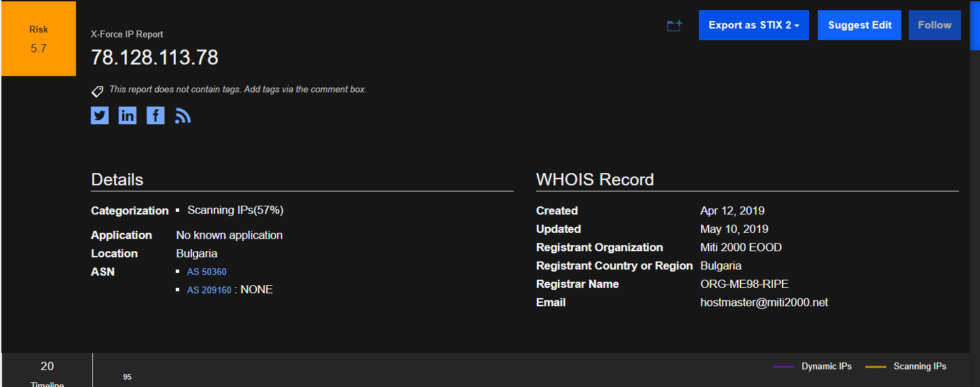The height and width of the screenshot is (387, 980).
Task: Click the Details section heading
Action: point(117,180)
